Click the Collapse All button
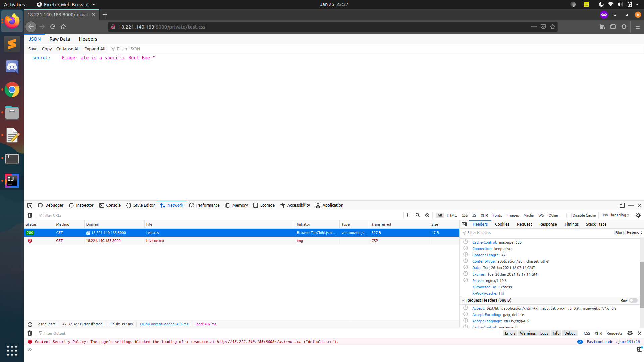The height and width of the screenshot is (362, 644). click(x=68, y=49)
